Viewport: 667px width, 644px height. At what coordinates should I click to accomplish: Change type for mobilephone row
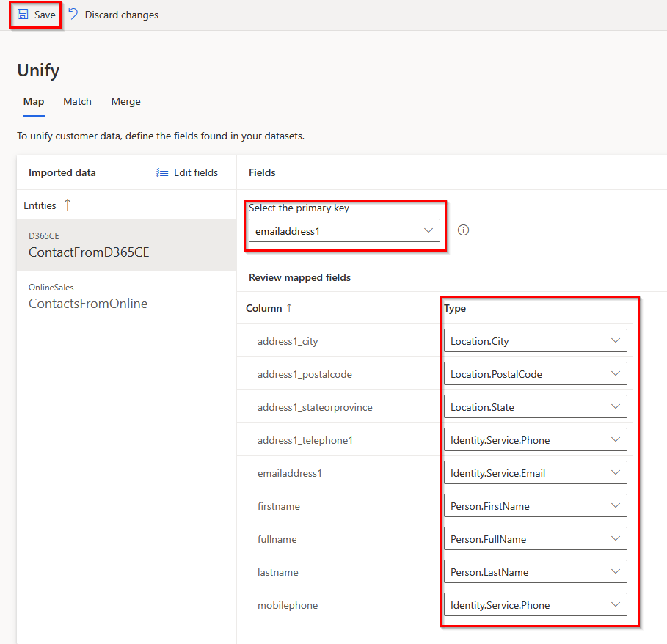tap(535, 605)
